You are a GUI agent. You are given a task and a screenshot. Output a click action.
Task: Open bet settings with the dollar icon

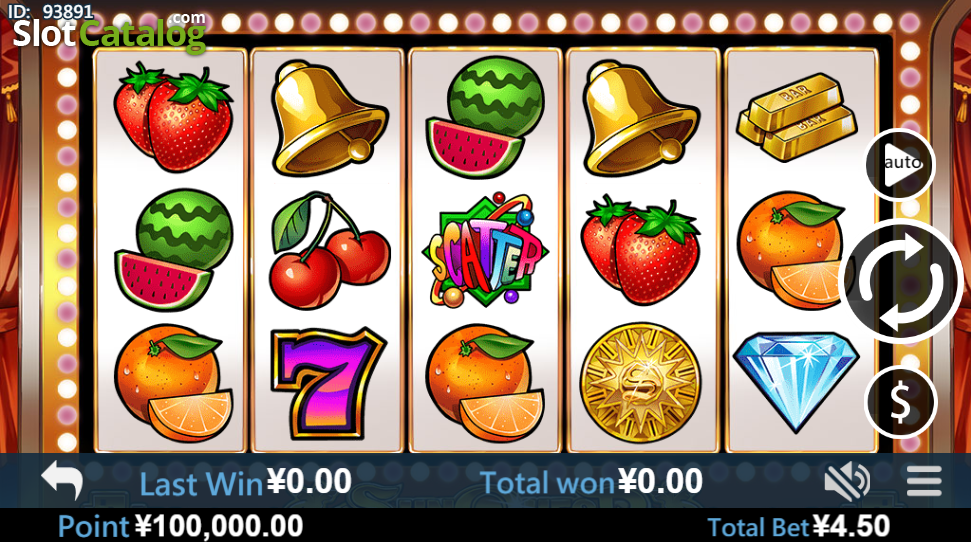click(900, 402)
